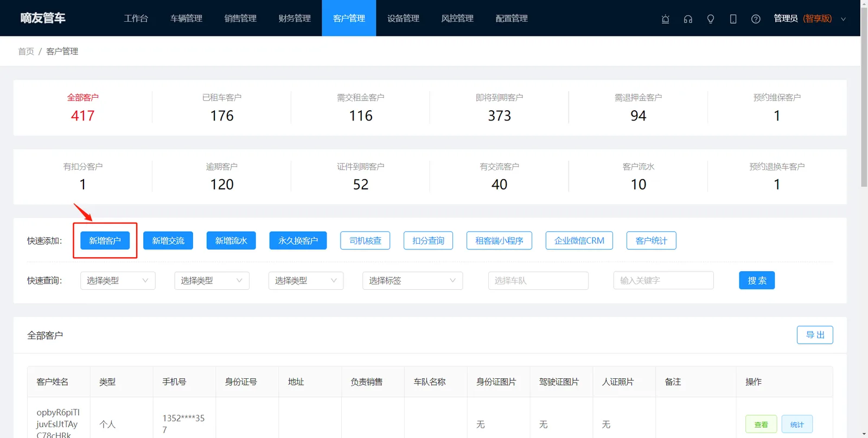Click the blue 统计 button

[797, 424]
